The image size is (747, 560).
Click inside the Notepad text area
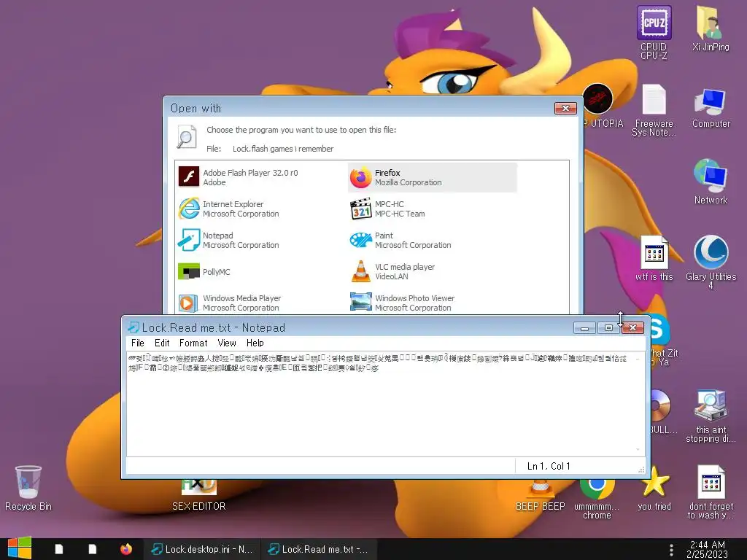coord(380,405)
